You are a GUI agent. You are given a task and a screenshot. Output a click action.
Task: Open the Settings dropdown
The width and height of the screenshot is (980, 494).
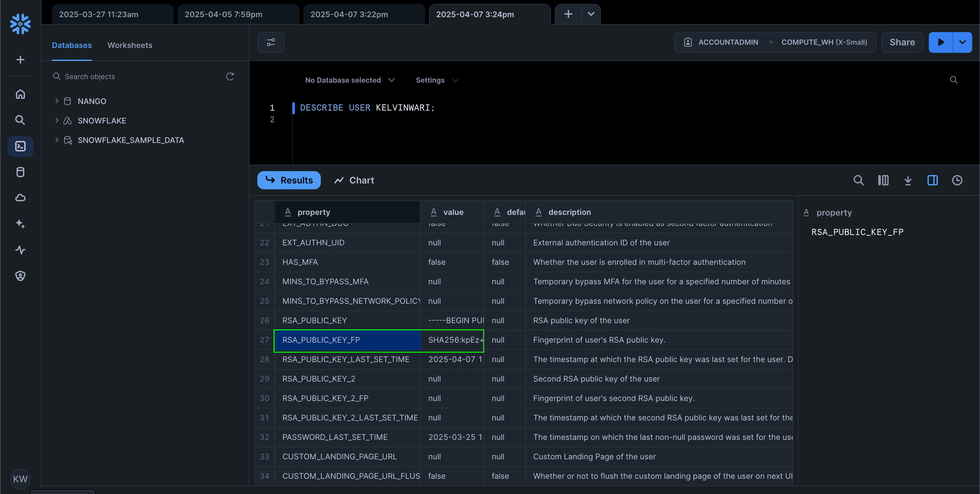[x=437, y=80]
